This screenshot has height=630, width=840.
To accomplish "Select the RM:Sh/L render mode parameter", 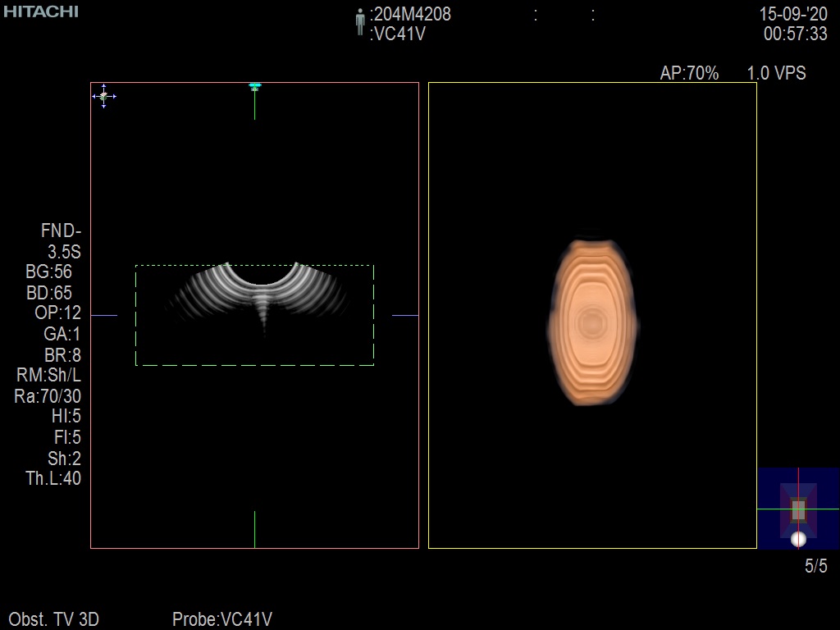I will [x=48, y=376].
